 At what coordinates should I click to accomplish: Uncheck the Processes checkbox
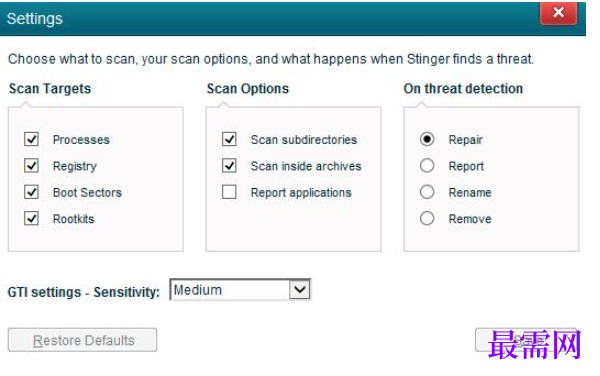(x=31, y=139)
